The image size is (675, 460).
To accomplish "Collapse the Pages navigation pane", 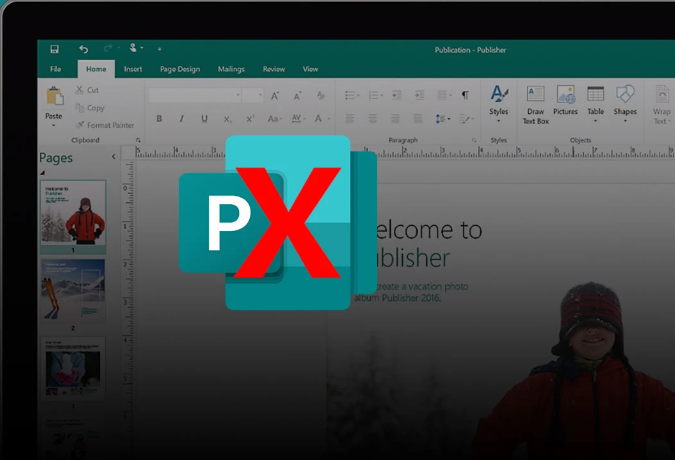I will coord(114,157).
